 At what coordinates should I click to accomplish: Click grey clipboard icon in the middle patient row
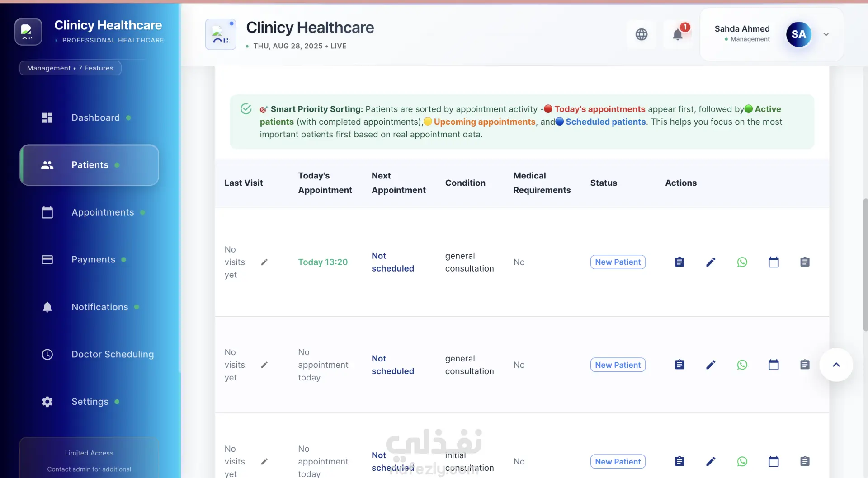(805, 365)
